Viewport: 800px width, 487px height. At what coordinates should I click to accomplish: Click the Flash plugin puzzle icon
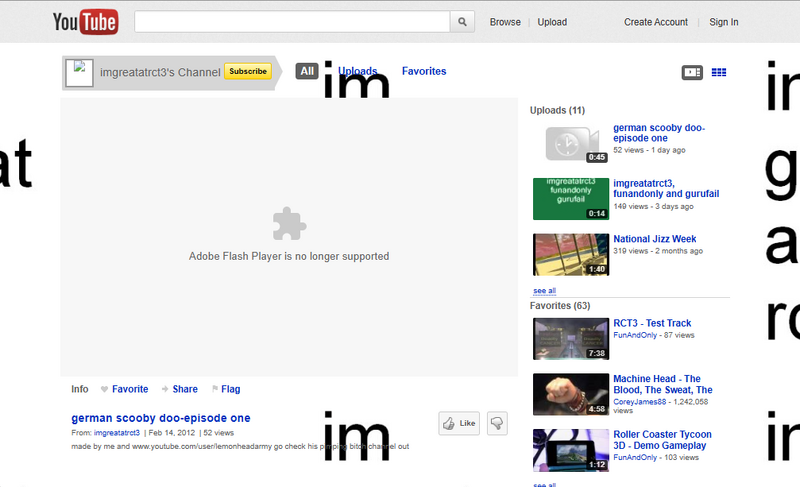(x=289, y=223)
